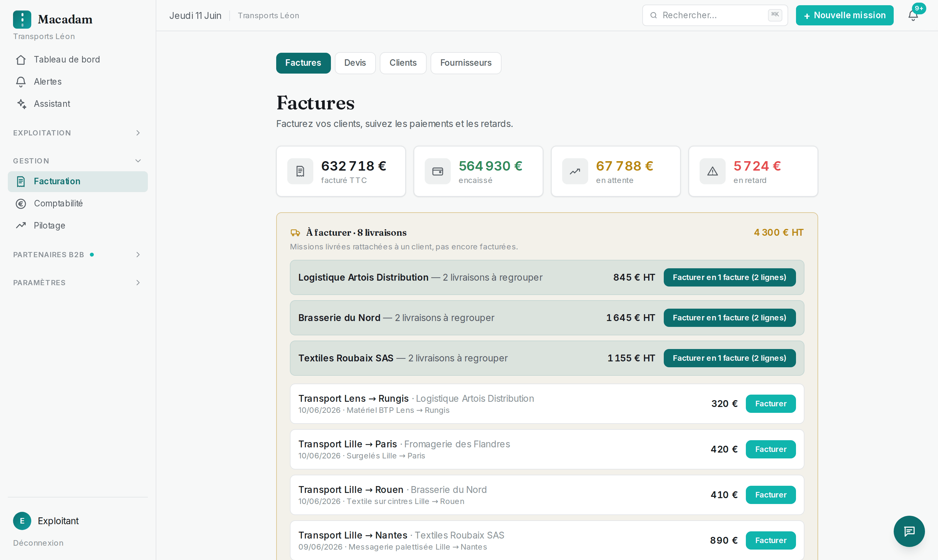Image resolution: width=938 pixels, height=560 pixels.
Task: Open Comptabilité in sidebar
Action: [78, 204]
